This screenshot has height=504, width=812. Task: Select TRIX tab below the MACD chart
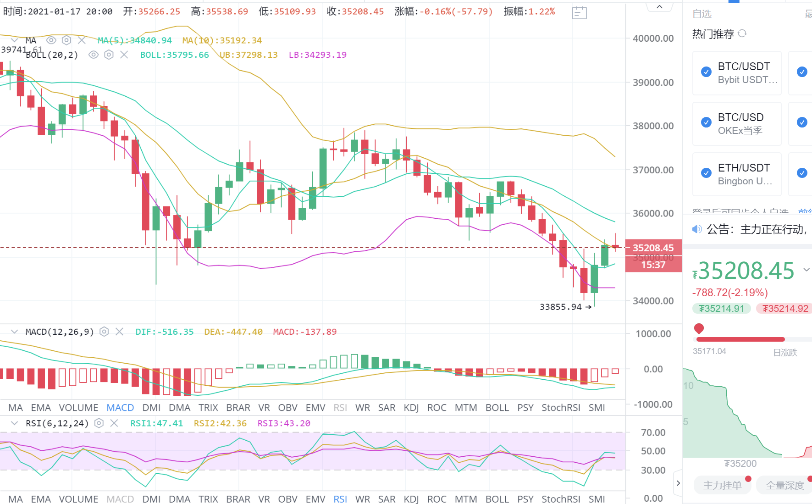(x=208, y=408)
